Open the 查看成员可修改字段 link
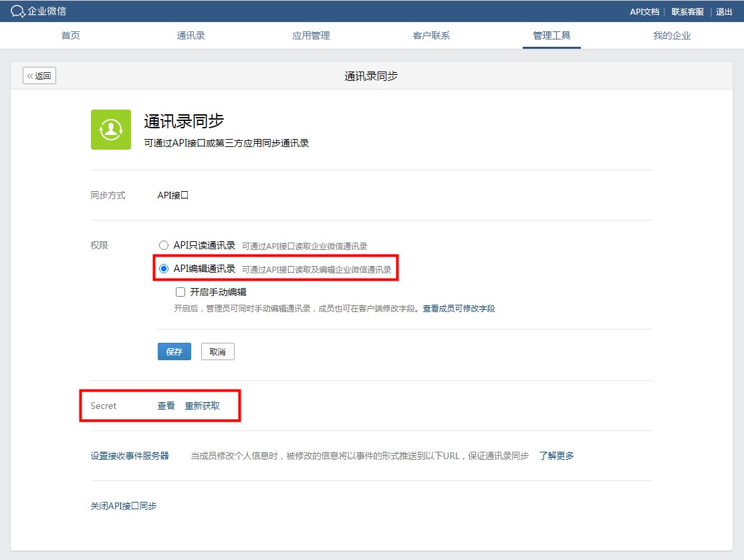This screenshot has height=560, width=744. [459, 309]
